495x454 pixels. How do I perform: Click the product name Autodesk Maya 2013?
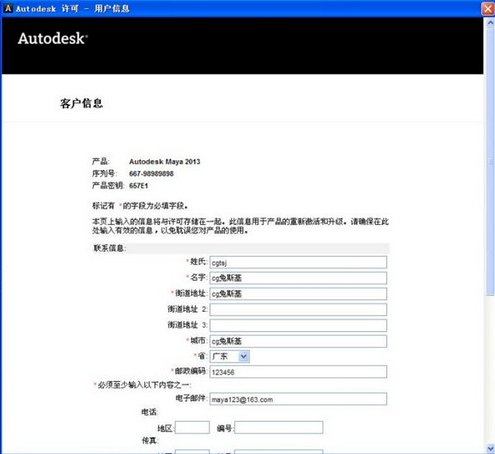pos(165,162)
